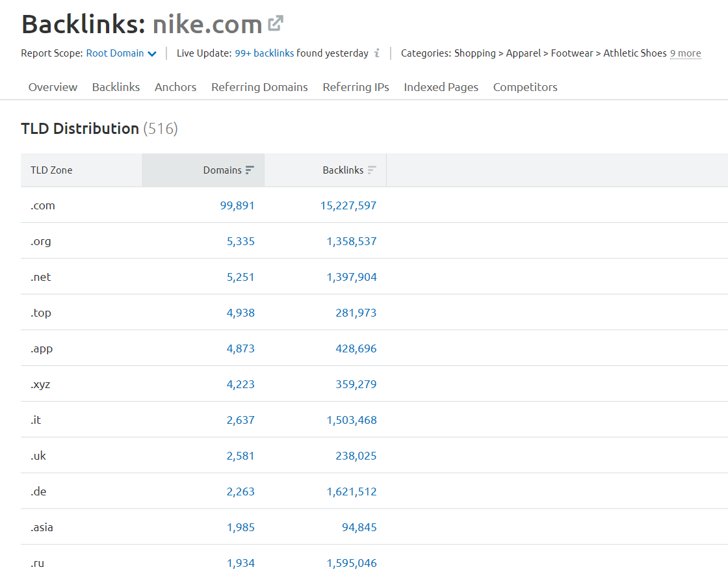
Task: View the Referring Domains tab
Action: [259, 86]
